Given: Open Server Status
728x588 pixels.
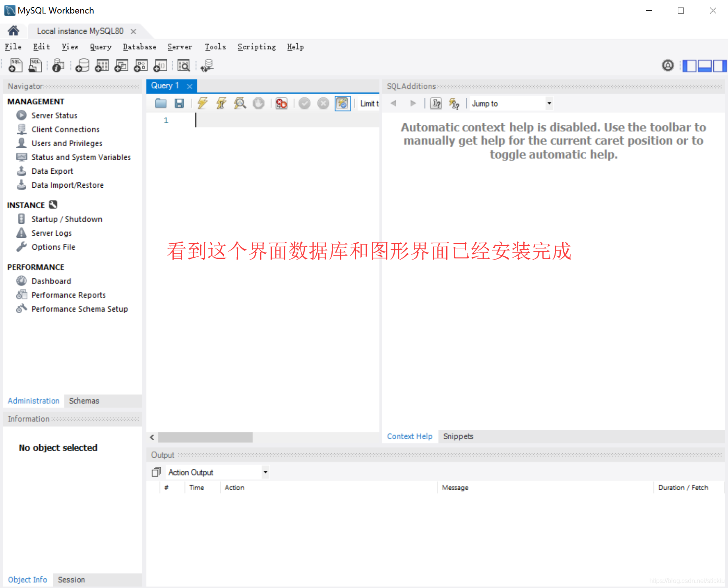Looking at the screenshot, I should (x=54, y=115).
